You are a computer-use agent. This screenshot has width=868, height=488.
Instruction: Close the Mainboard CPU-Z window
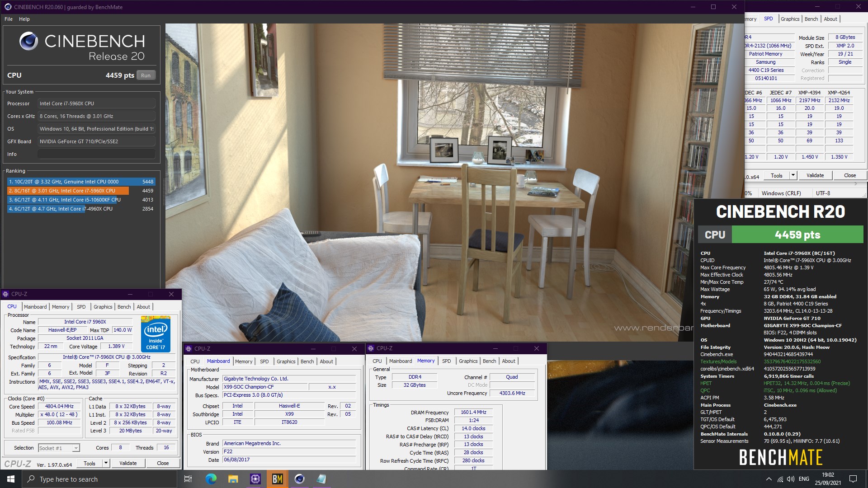point(354,349)
